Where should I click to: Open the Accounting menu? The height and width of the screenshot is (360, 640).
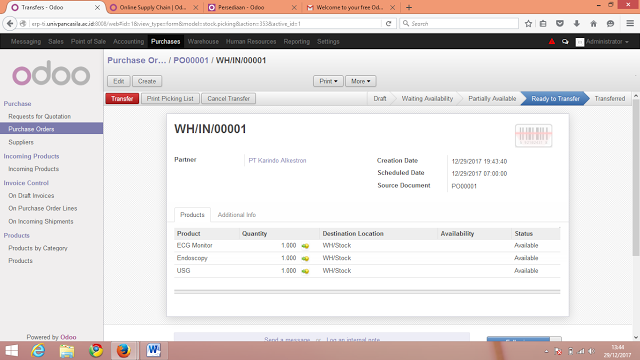coord(129,42)
